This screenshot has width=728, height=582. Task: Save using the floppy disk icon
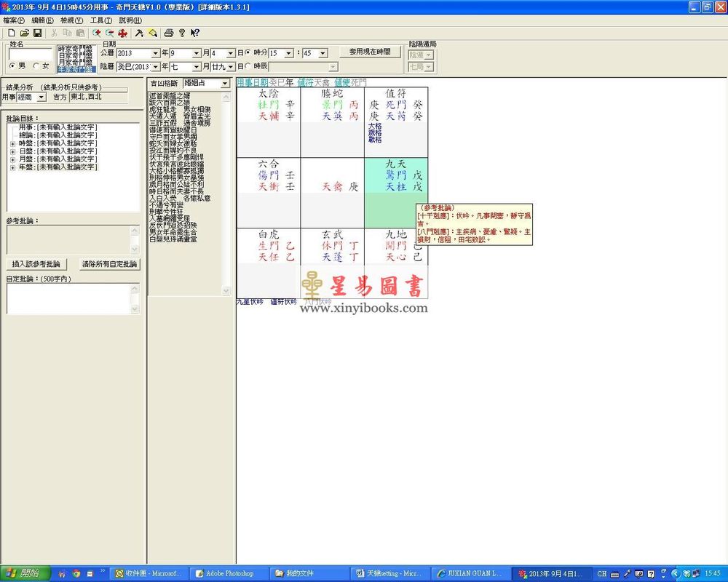38,33
